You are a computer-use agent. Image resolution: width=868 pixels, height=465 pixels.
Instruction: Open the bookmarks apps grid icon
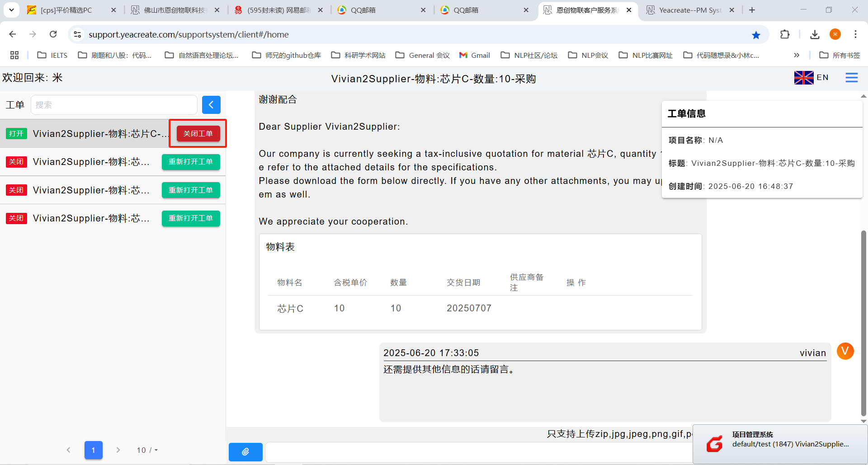coord(14,55)
